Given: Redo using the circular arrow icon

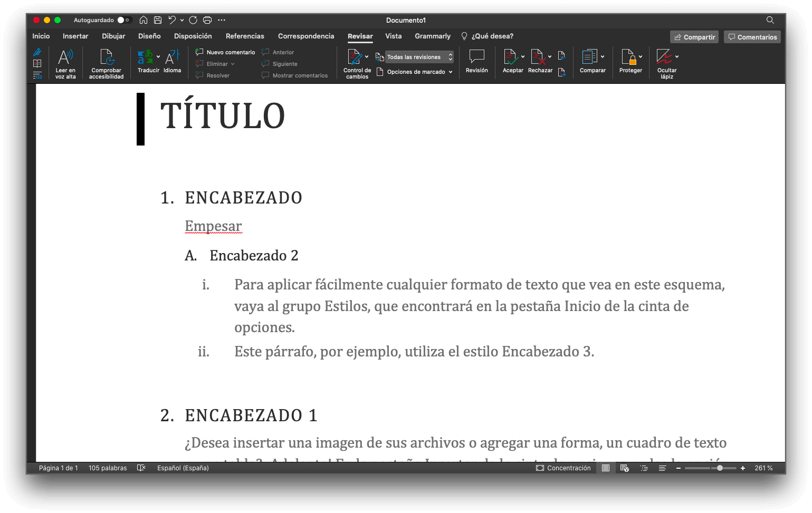Looking at the screenshot, I should coord(193,20).
